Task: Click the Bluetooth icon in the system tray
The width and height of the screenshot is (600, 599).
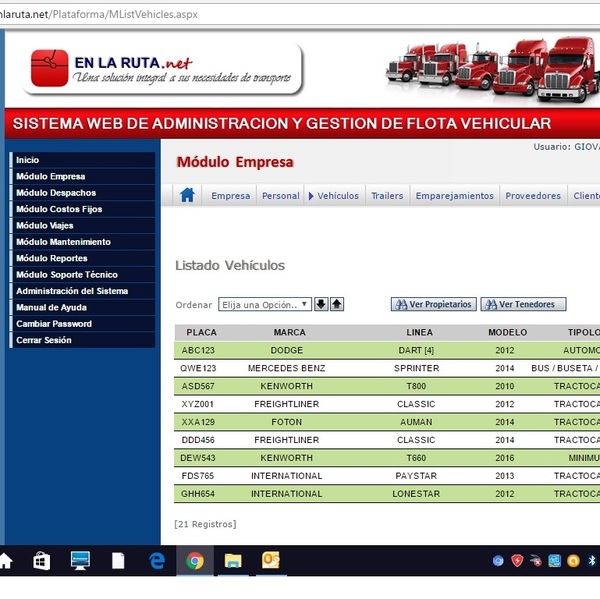Action: 591,561
